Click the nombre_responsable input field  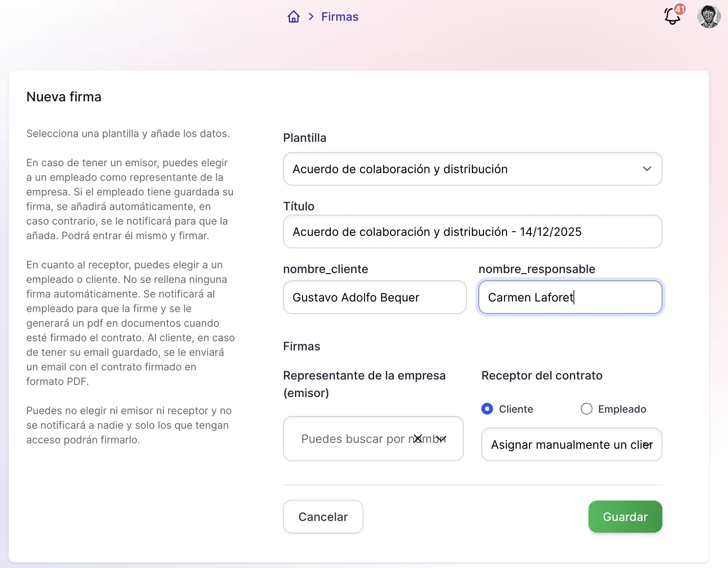click(570, 297)
